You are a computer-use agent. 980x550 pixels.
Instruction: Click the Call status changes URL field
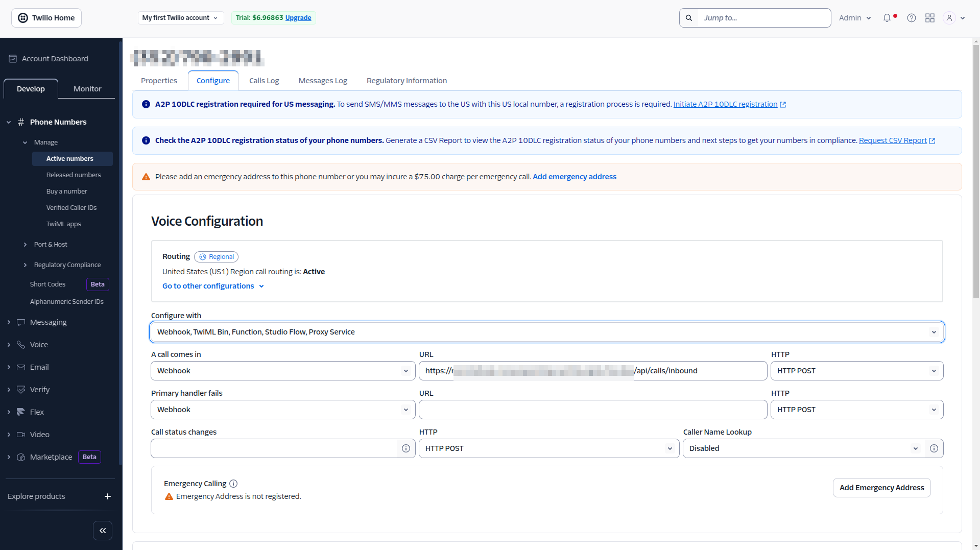pyautogui.click(x=274, y=448)
